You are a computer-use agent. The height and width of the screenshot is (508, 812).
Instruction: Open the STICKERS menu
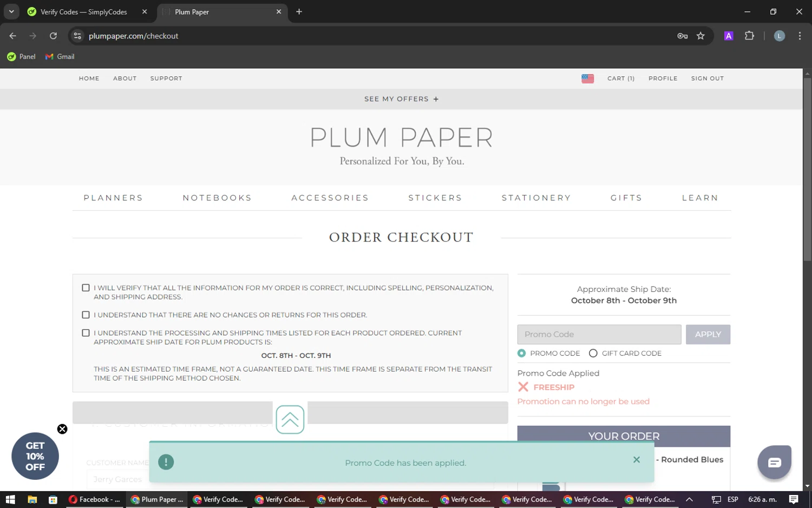click(x=435, y=198)
